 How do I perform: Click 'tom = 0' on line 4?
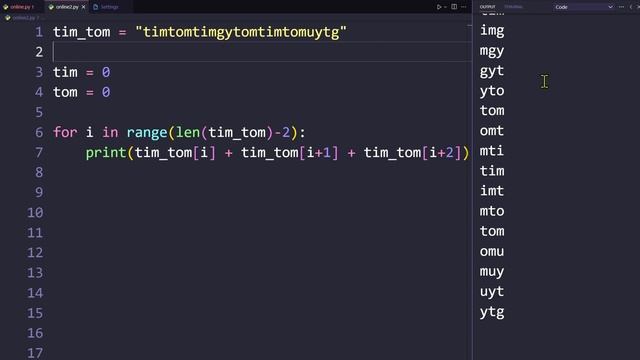coord(82,92)
